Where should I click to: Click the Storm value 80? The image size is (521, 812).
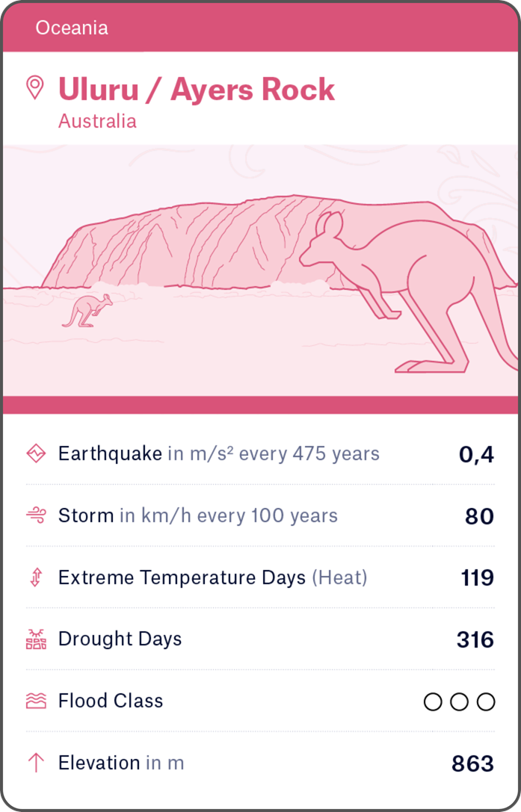(479, 516)
